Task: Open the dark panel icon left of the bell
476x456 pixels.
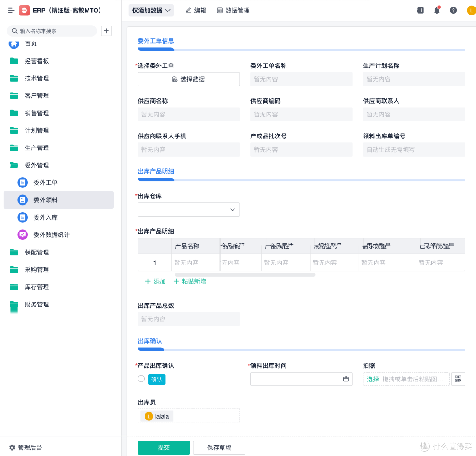Action: pos(420,10)
